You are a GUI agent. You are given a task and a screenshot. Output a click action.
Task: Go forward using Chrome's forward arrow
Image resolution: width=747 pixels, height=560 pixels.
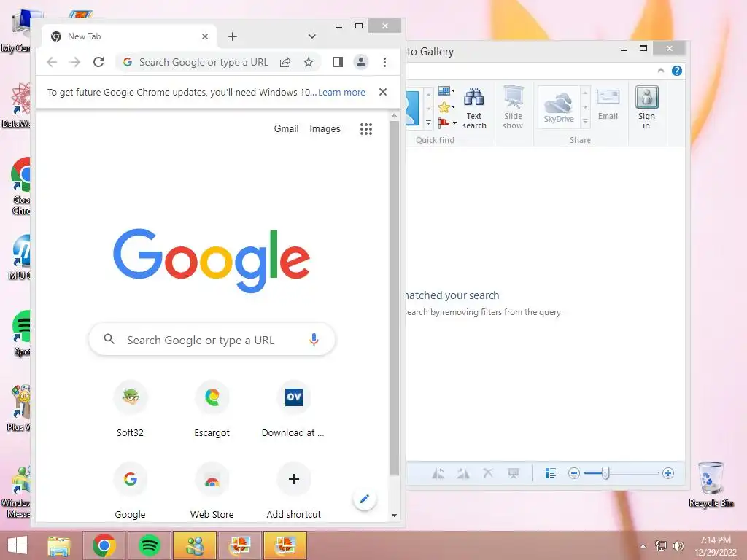coord(75,62)
